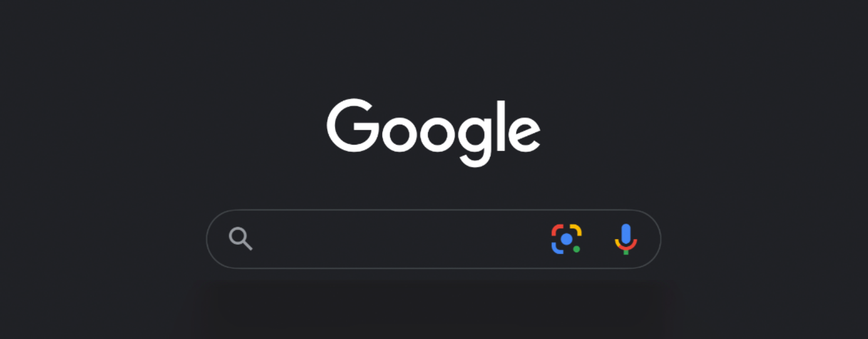The height and width of the screenshot is (339, 868).
Task: Activate the blue microphone icon
Action: click(x=626, y=239)
